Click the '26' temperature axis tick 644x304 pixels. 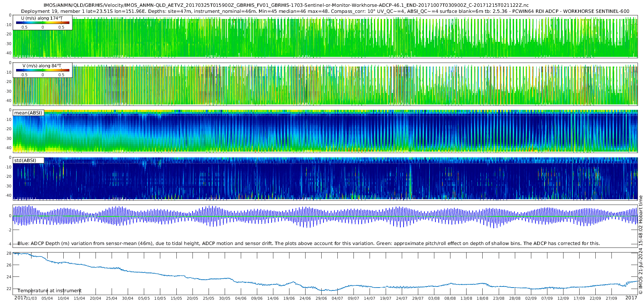tap(9, 265)
